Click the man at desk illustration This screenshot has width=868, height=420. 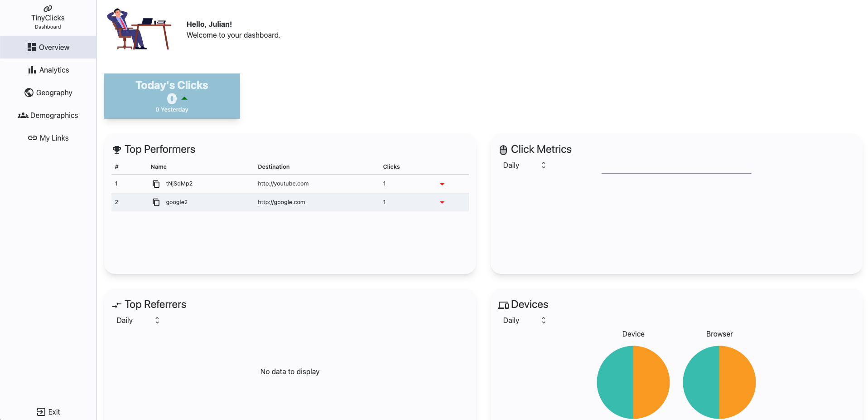(x=139, y=29)
